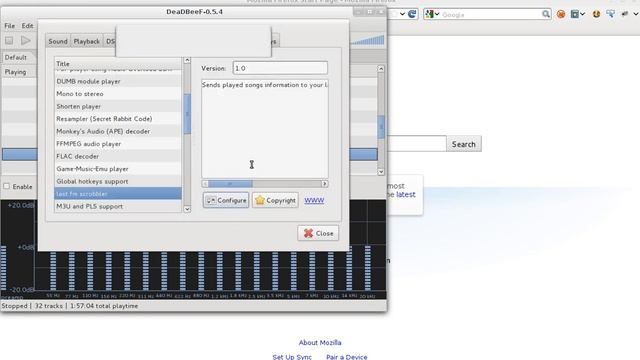Viewport: 640px width, 360px height.
Task: Close the preferences dialog
Action: [318, 233]
